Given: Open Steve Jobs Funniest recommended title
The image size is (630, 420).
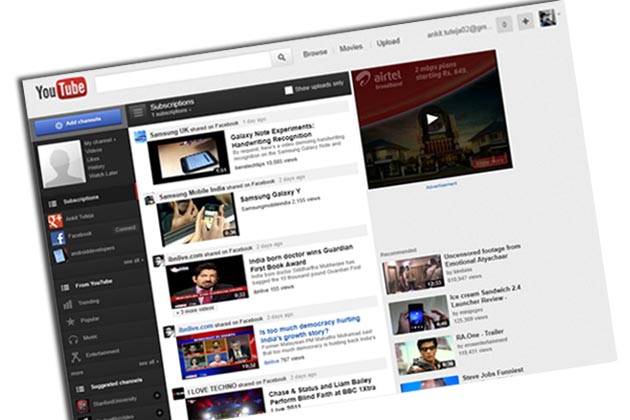Looking at the screenshot, I should tap(493, 374).
